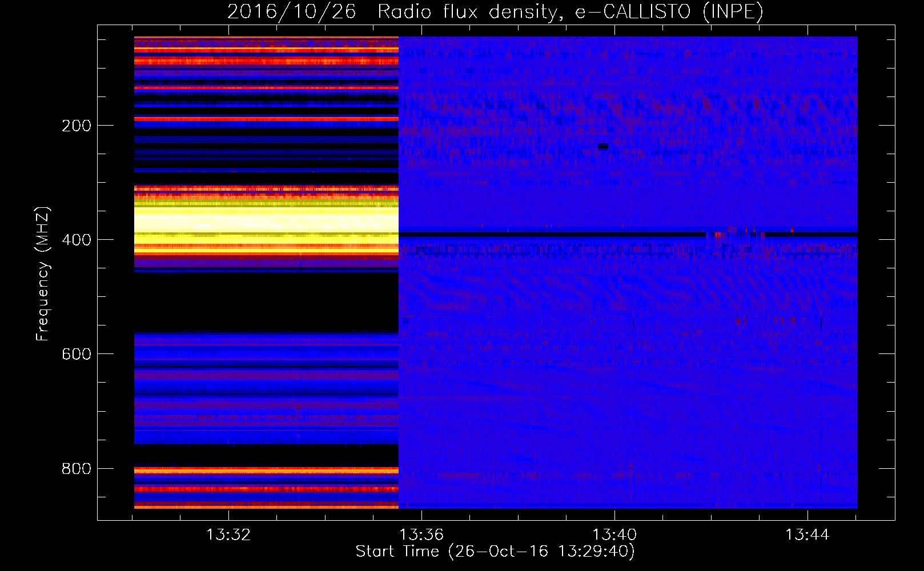The height and width of the screenshot is (571, 924).
Task: Click the "13:36" time tick label
Action: coord(421,535)
